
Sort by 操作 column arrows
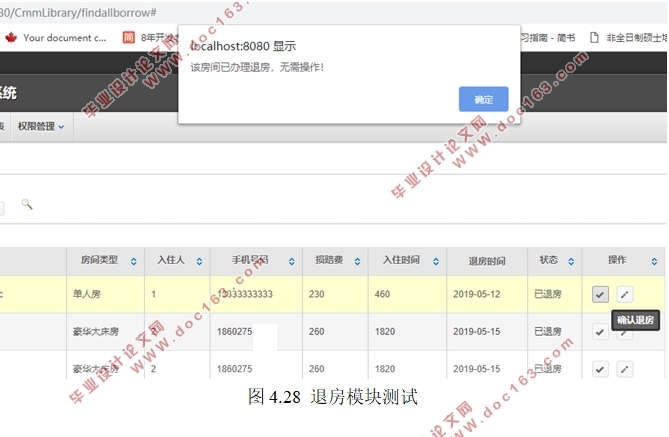(654, 261)
